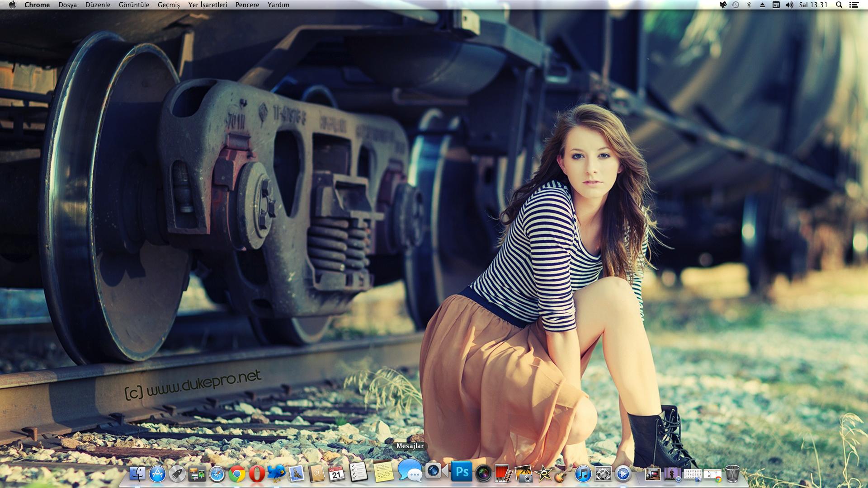Show Notification Center list icon
Viewport: 868px width, 488px height.
[x=854, y=5]
